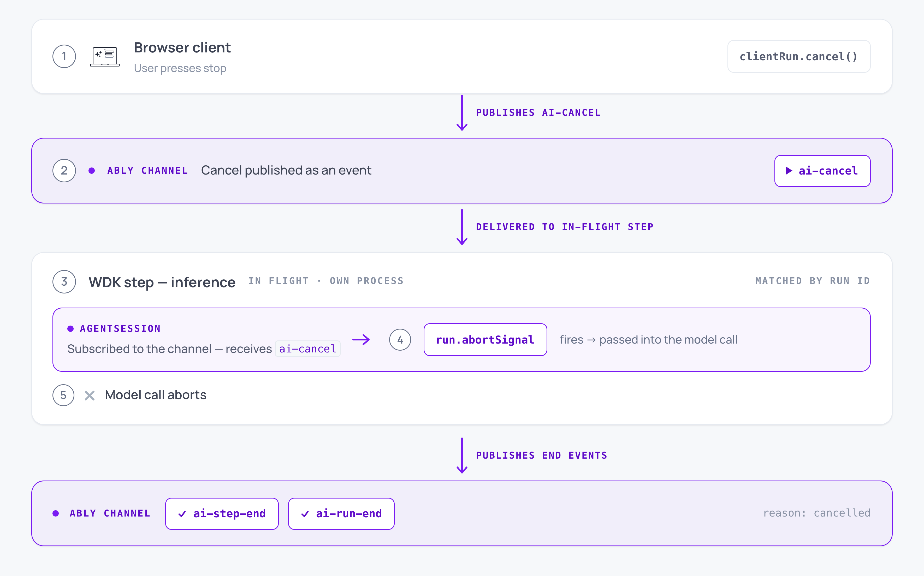Click the clientRun.cancel() code box

(799, 56)
